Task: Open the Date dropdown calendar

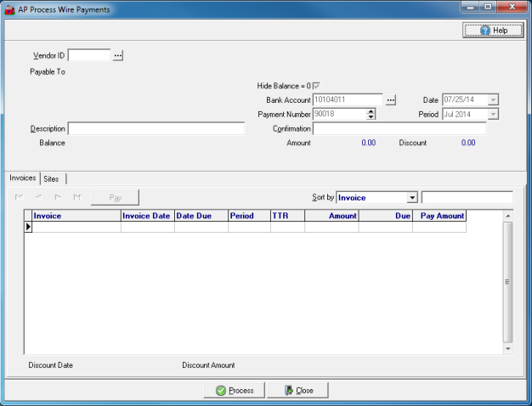Action: (493, 100)
